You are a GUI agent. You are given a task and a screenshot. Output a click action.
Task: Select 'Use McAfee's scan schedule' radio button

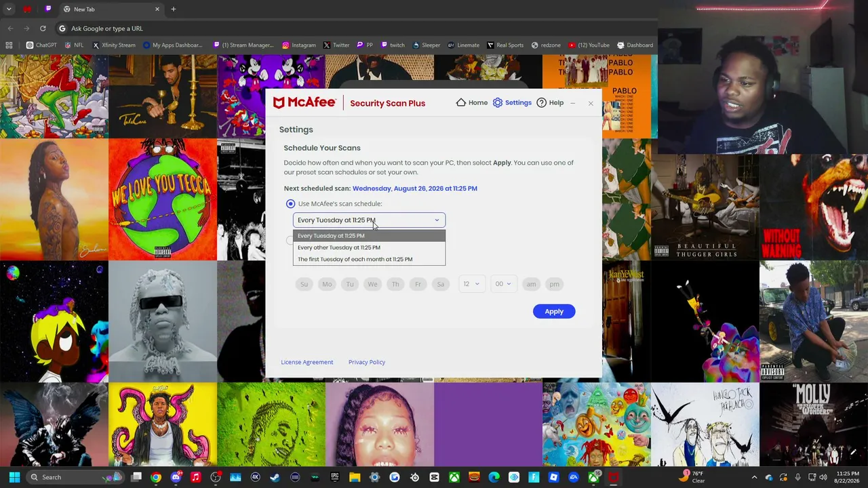click(290, 203)
